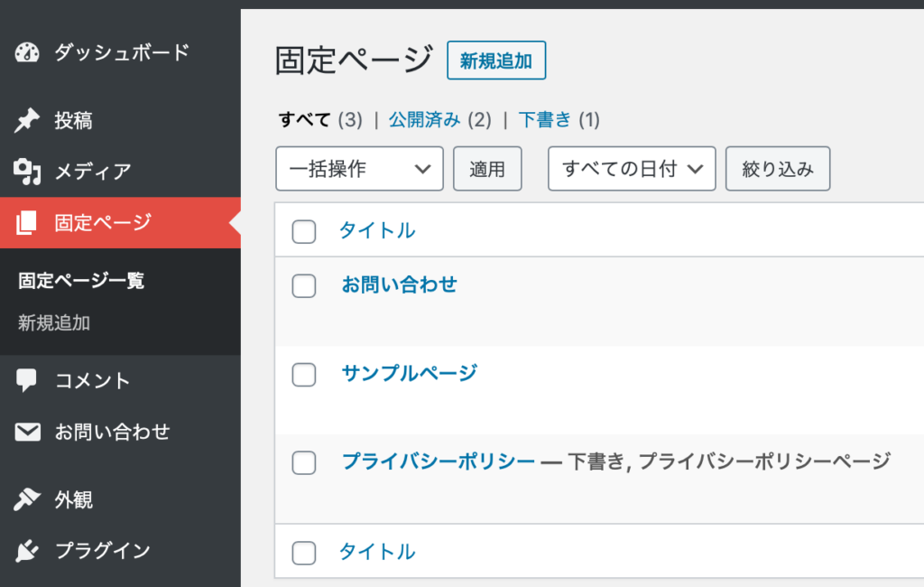
Task: Filter by 公開済み status
Action: pyautogui.click(x=424, y=120)
